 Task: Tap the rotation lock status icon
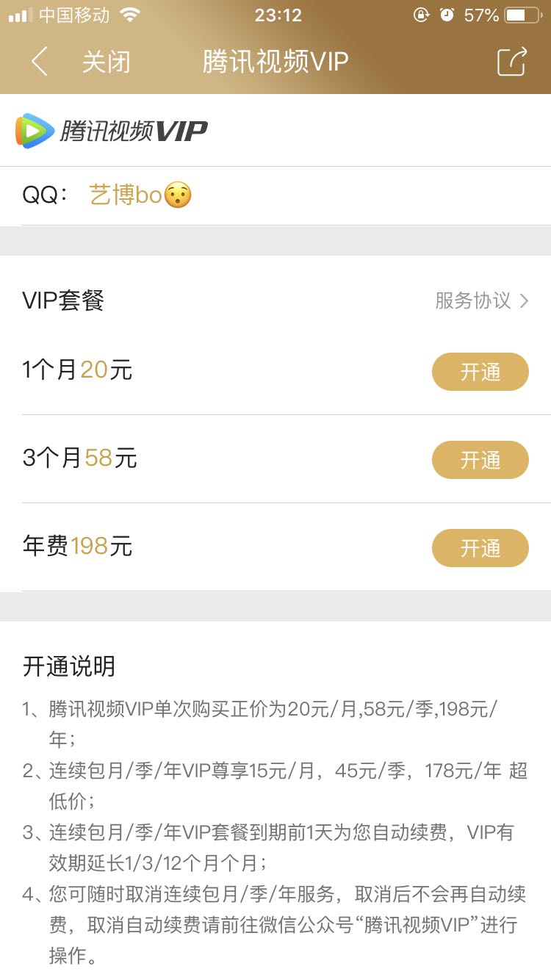pos(421,15)
